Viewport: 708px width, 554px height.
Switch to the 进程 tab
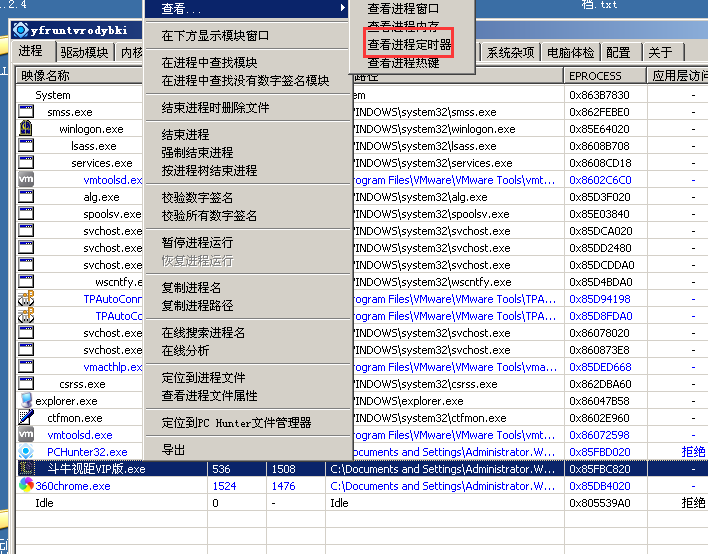click(31, 51)
